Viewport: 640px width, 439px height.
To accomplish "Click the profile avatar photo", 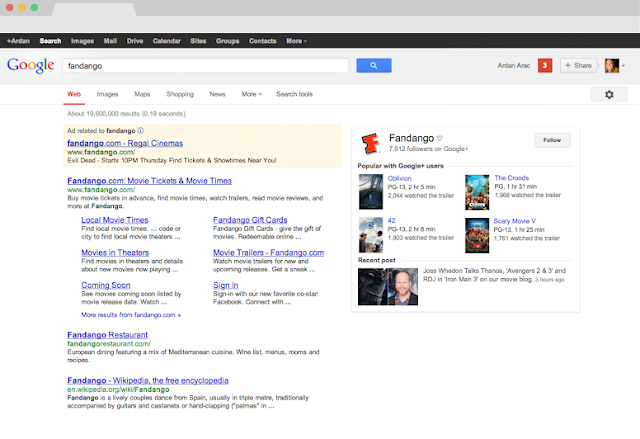I will [611, 65].
